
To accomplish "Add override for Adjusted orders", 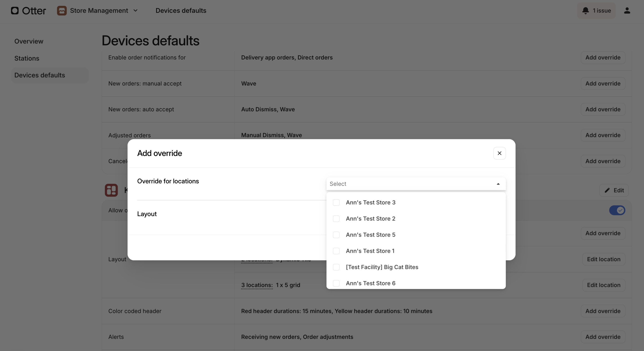I will 603,135.
